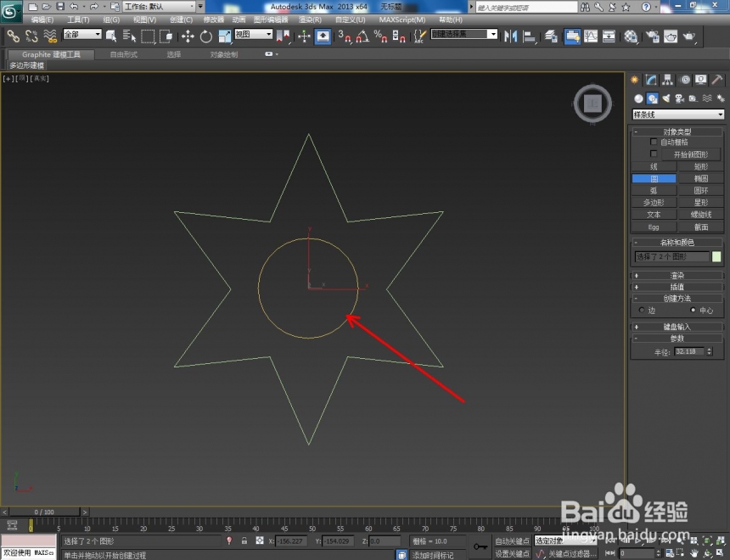Open 创建选择集 named selection dropdown
The width and height of the screenshot is (730, 560).
464,34
